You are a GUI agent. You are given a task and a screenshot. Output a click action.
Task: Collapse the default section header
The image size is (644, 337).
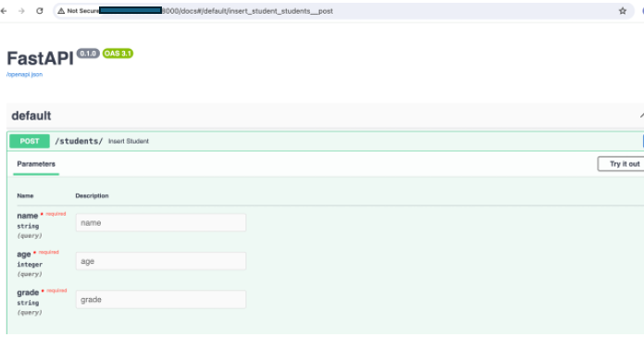coord(326,116)
